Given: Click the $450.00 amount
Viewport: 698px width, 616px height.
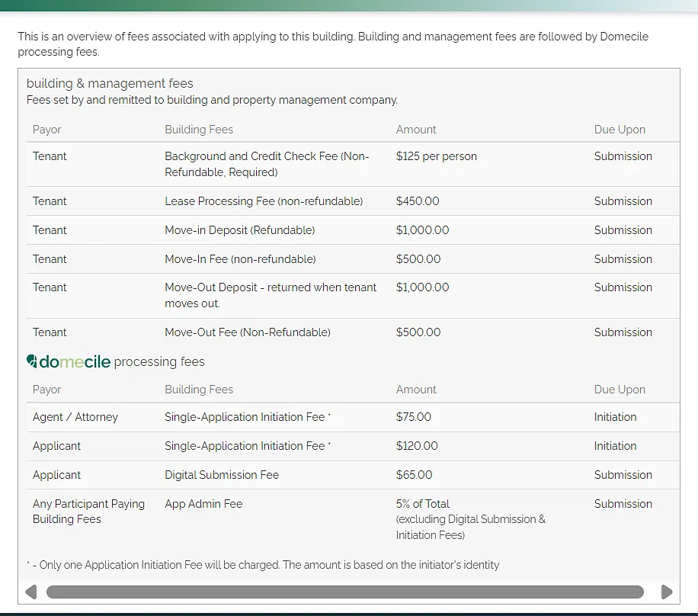Looking at the screenshot, I should (x=418, y=201).
